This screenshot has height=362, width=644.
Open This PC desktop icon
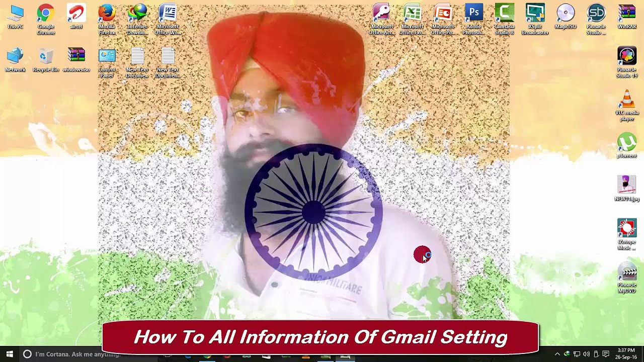15,17
